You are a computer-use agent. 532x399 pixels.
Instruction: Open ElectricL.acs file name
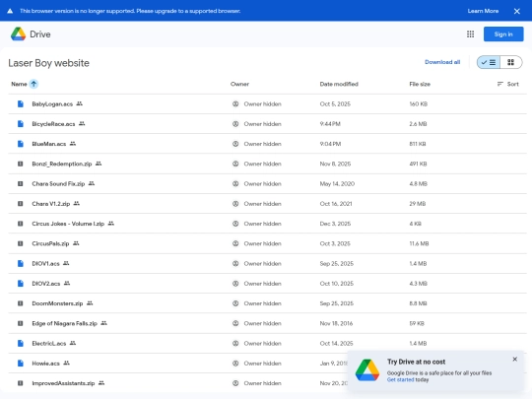click(49, 344)
